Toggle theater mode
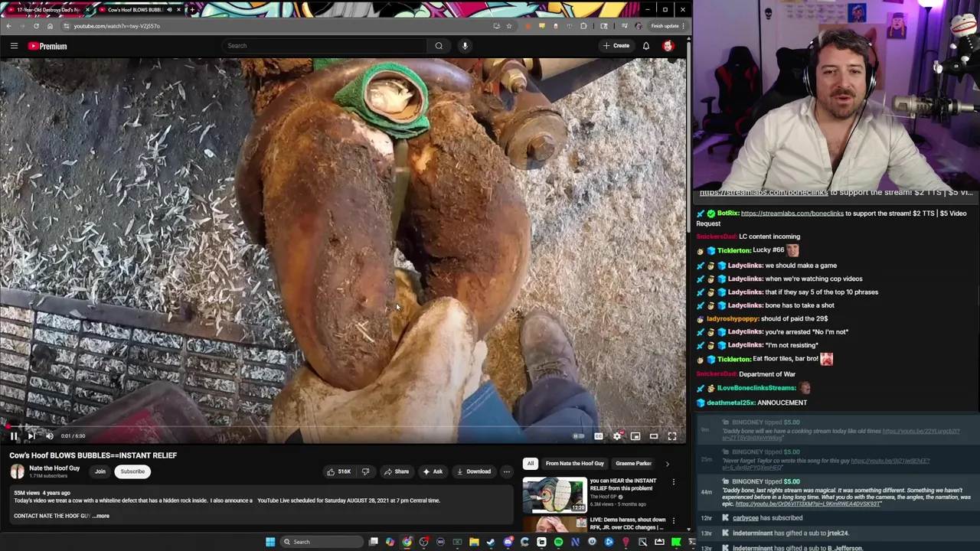 [x=654, y=436]
